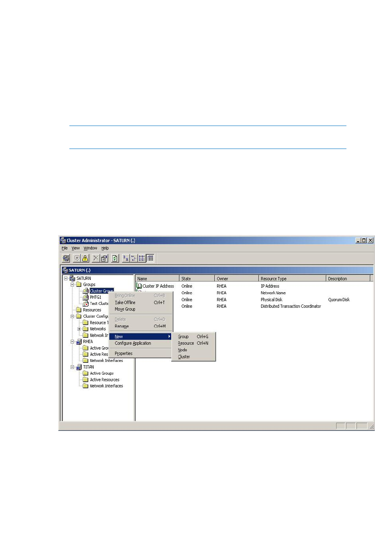Sort by the Resource Type column header
Image resolution: width=392 pixels, height=554 pixels.
coord(292,279)
